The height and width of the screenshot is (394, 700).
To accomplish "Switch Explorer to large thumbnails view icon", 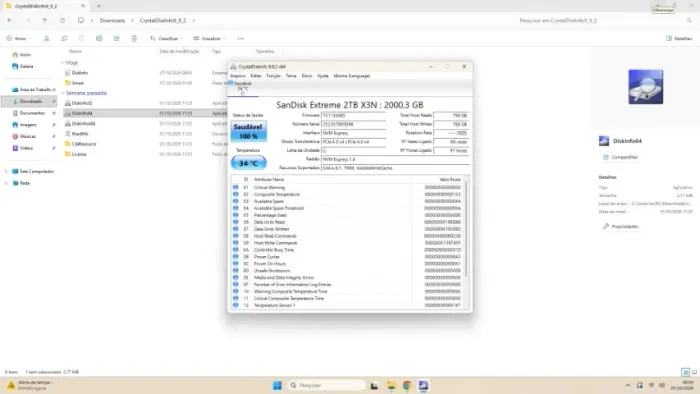I will point(694,372).
